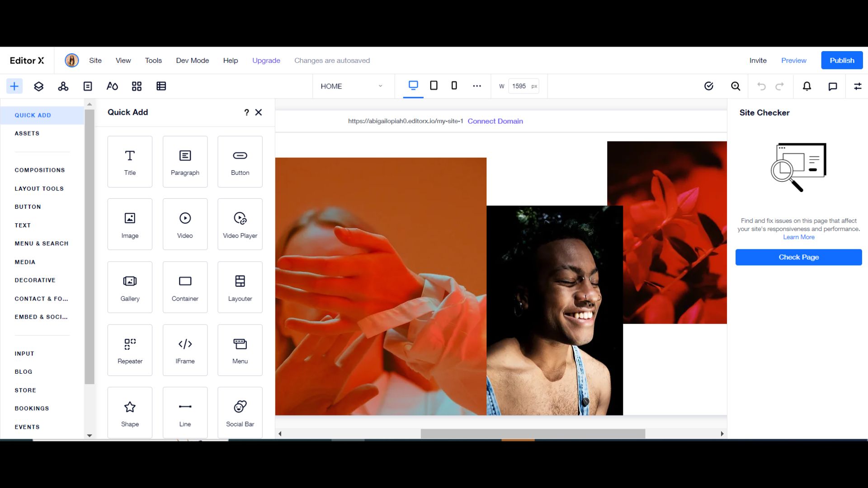Click the Tools menu item
Viewport: 868px width, 488px height.
153,60
